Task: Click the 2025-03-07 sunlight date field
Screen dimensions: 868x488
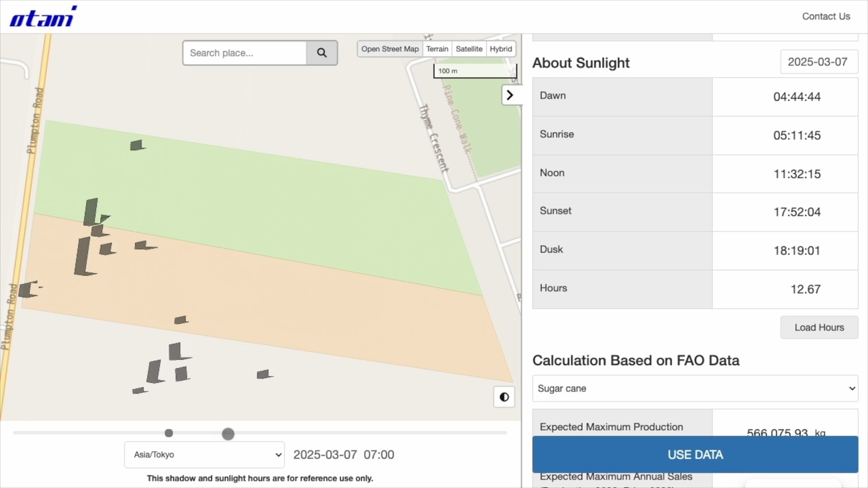Action: (x=819, y=62)
